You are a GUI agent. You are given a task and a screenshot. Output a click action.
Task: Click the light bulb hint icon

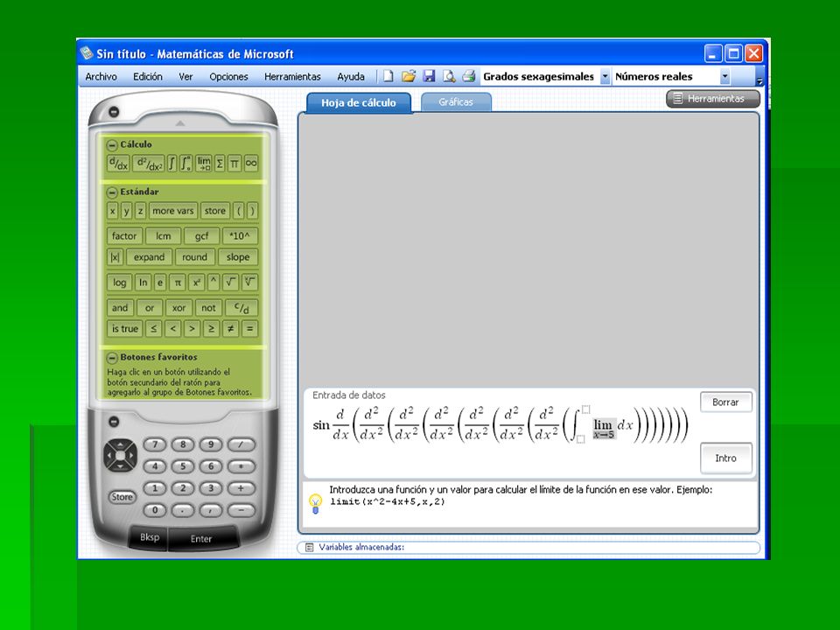316,503
